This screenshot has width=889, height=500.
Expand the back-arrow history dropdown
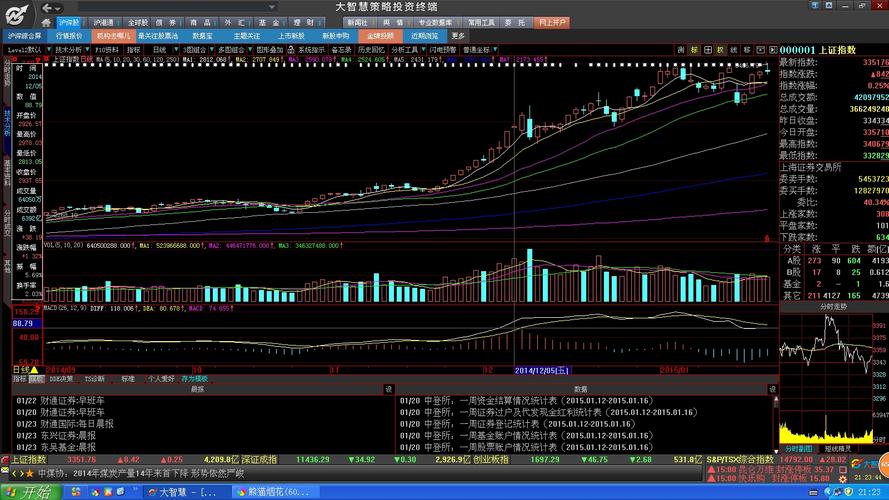point(58,8)
